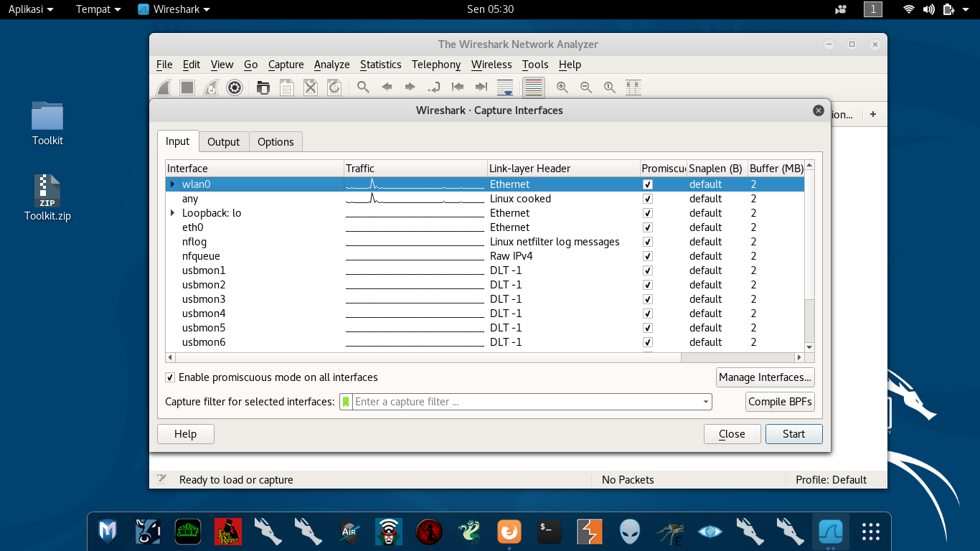Screen dimensions: 980x551
Task: Launch John the Ripper from the dock
Action: (228, 531)
